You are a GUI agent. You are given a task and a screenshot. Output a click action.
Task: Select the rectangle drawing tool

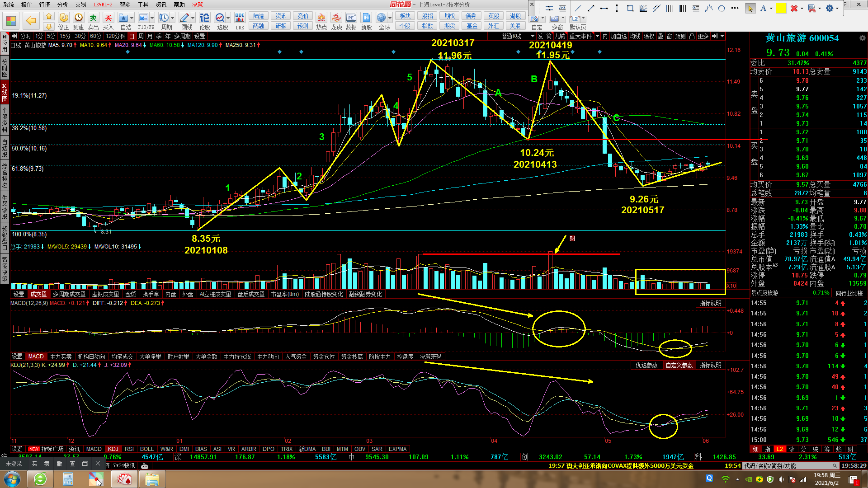(630, 8)
